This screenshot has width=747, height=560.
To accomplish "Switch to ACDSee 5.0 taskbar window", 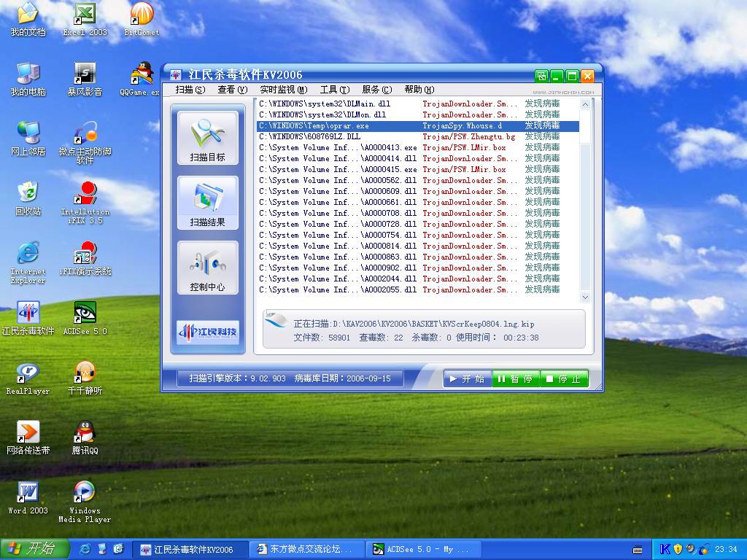I will (x=424, y=550).
